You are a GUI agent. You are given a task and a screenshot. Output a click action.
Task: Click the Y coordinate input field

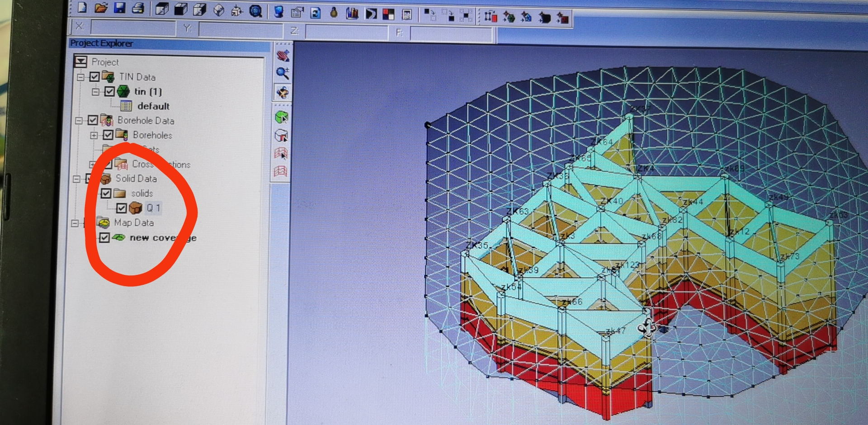[241, 30]
